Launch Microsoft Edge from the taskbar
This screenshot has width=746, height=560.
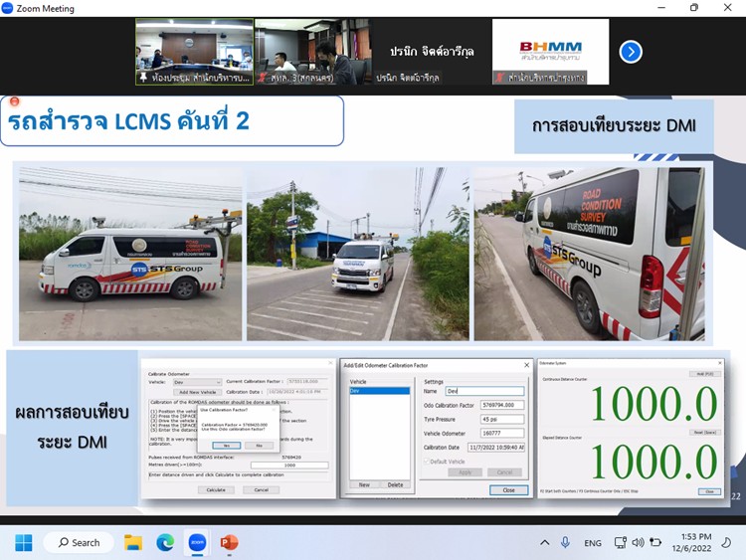(165, 542)
